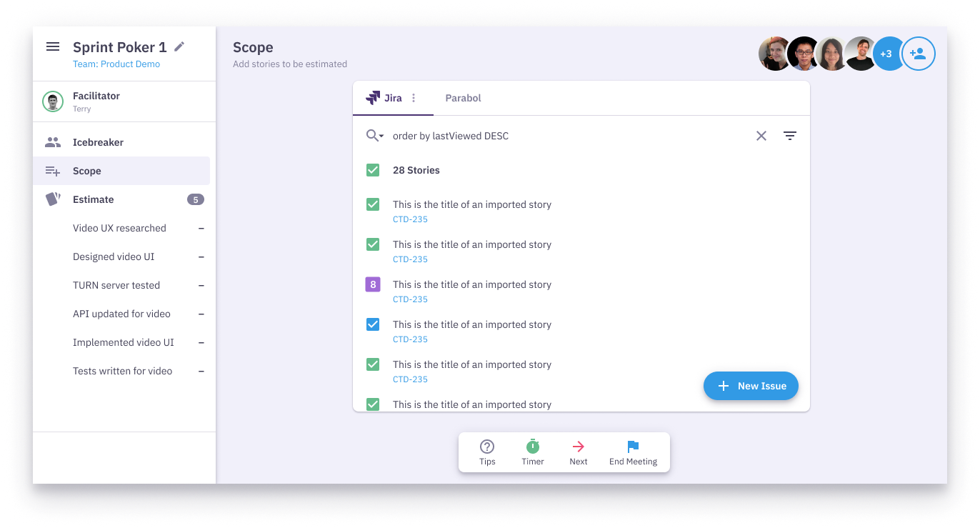Toggle the 28 Stories select-all checkbox
980x528 pixels.
coord(373,170)
